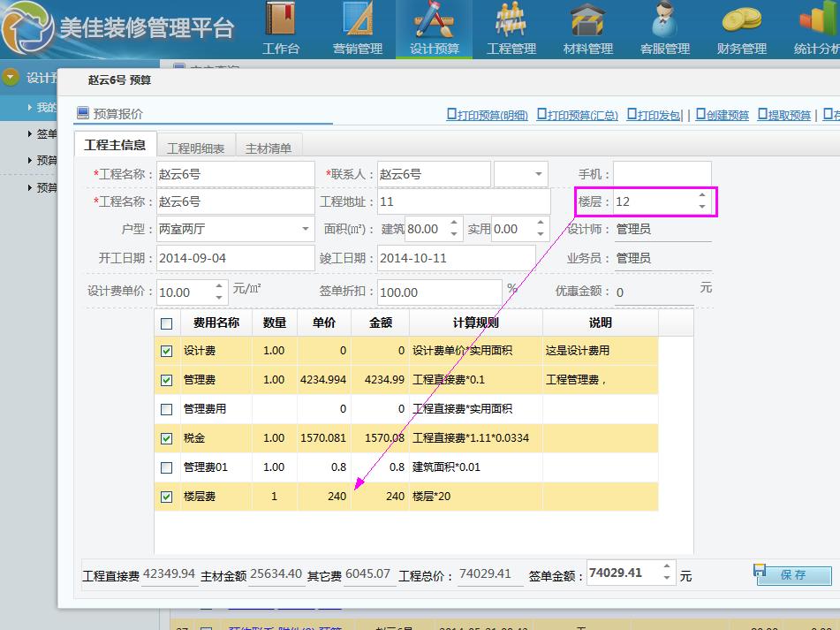840x630 pixels.
Task: Open the 材料管理 materials icon
Action: tap(587, 20)
